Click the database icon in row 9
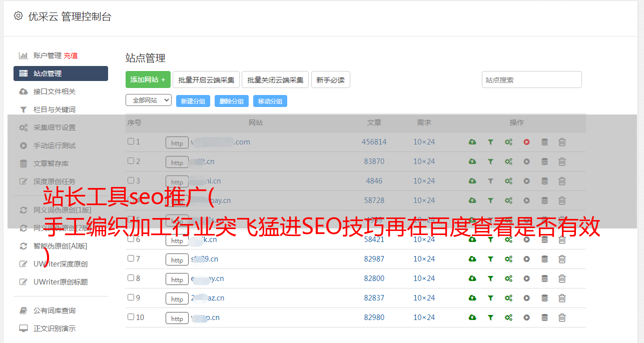The height and width of the screenshot is (343, 644). tap(544, 298)
